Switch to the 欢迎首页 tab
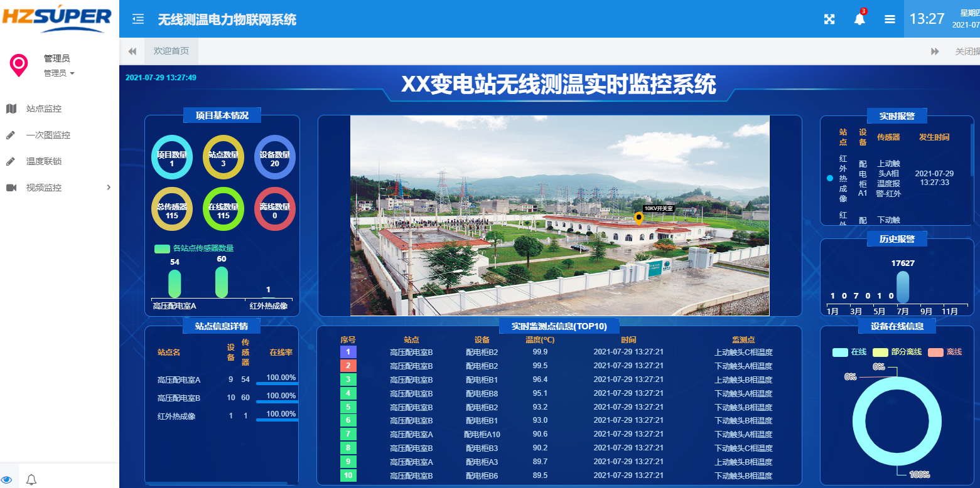Viewport: 980px width, 488px height. tap(171, 51)
